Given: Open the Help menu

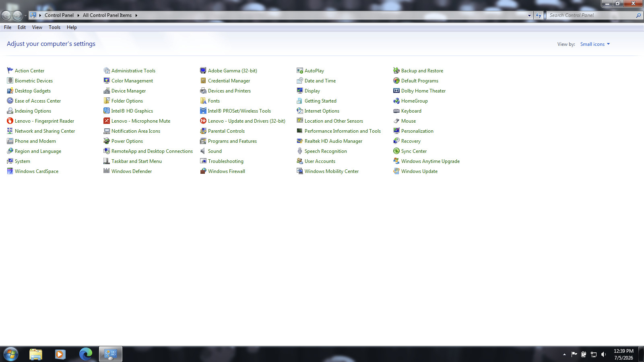Looking at the screenshot, I should [72, 27].
